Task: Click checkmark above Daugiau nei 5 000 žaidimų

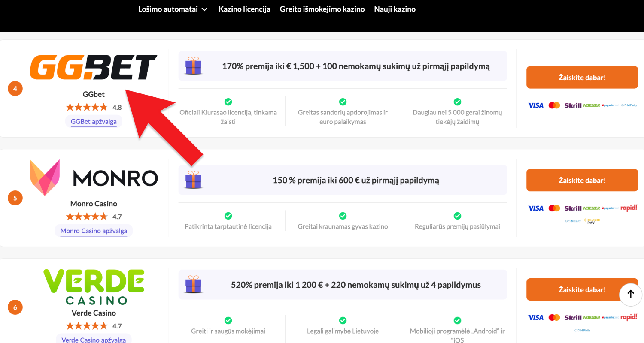Action: point(457,102)
